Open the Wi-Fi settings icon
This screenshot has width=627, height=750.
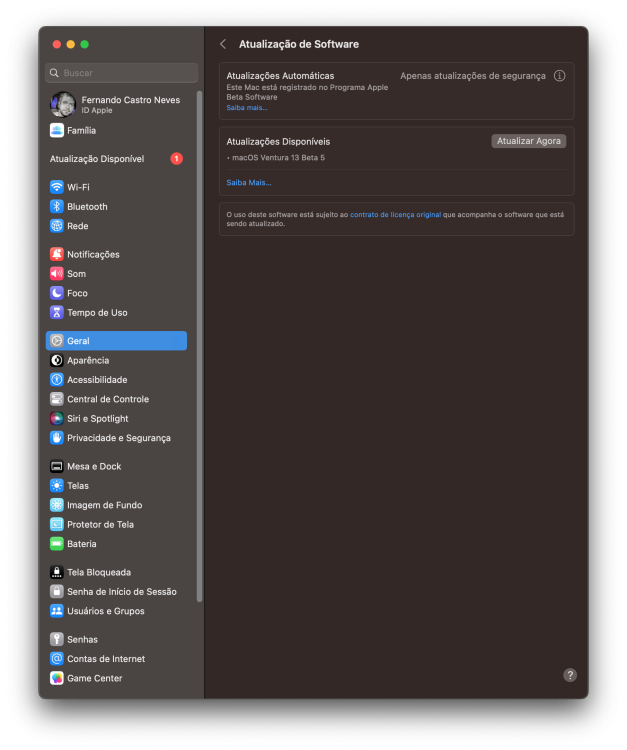pos(56,187)
